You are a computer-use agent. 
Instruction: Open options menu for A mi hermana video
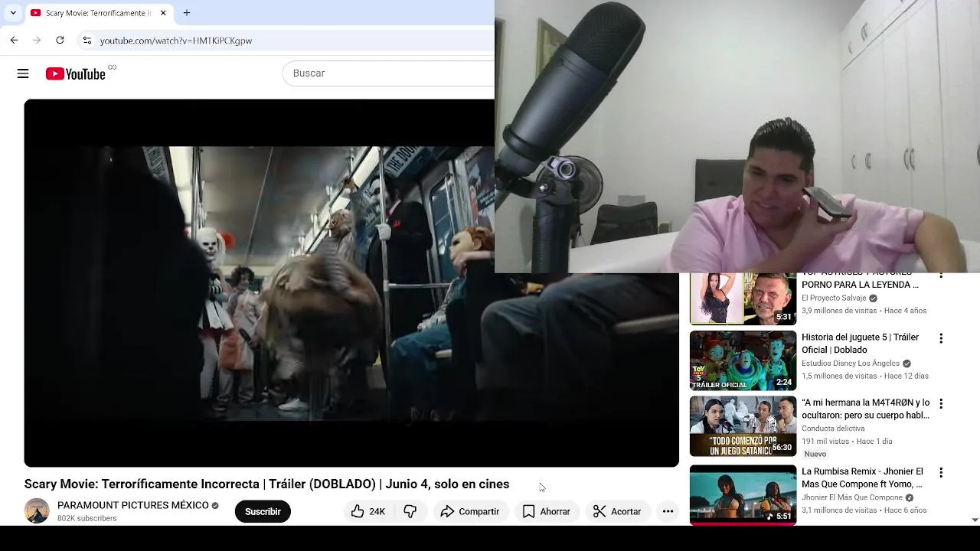click(x=941, y=403)
